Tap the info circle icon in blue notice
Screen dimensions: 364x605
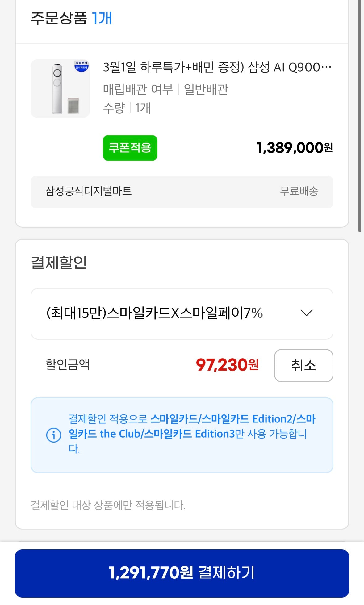(x=54, y=435)
